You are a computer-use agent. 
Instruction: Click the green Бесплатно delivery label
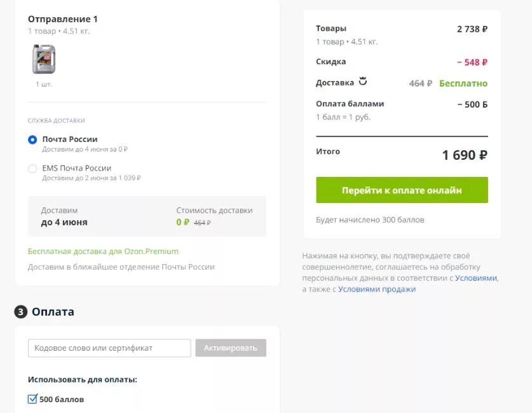(x=463, y=83)
